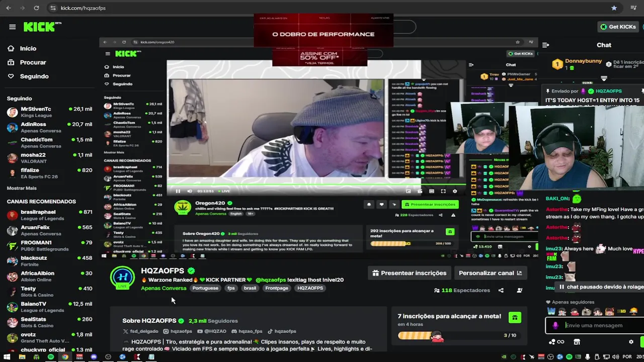Screen dimensions: 644x362
Task: Open Discord from the taskbar
Action: click(x=94, y=357)
